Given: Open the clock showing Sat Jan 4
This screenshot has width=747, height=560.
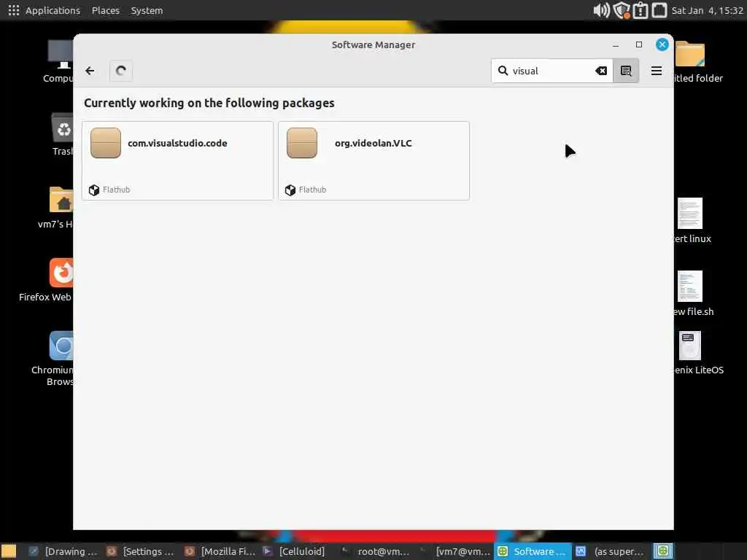Looking at the screenshot, I should pos(707,10).
